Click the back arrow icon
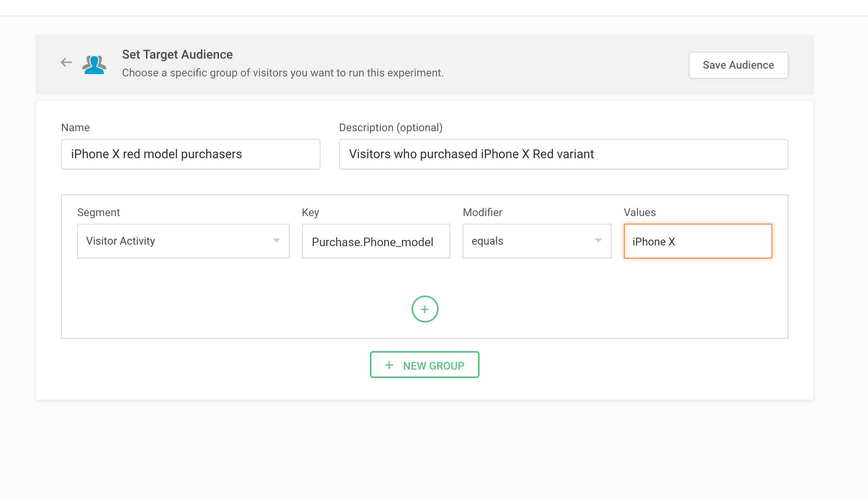Screen dimensions: 868x500 click(66, 62)
